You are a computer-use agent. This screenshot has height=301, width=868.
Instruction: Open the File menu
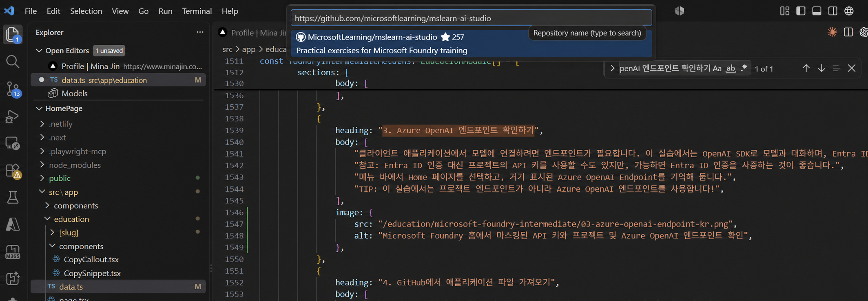pos(31,11)
